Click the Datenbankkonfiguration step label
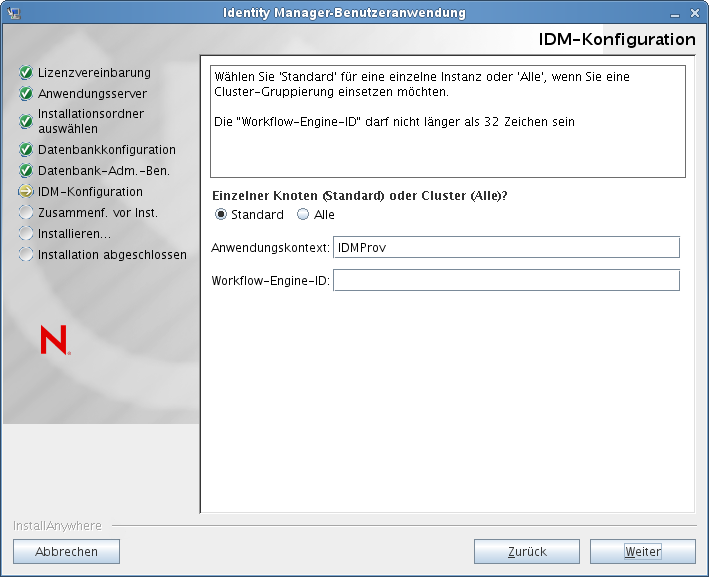This screenshot has width=709, height=577. (107, 150)
